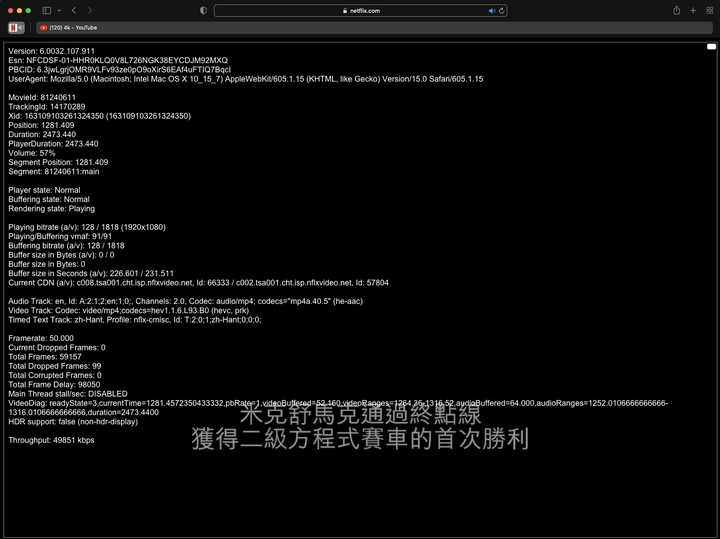720x539 pixels.
Task: Click the Throughput: 49851 kbps line
Action: pos(51,440)
